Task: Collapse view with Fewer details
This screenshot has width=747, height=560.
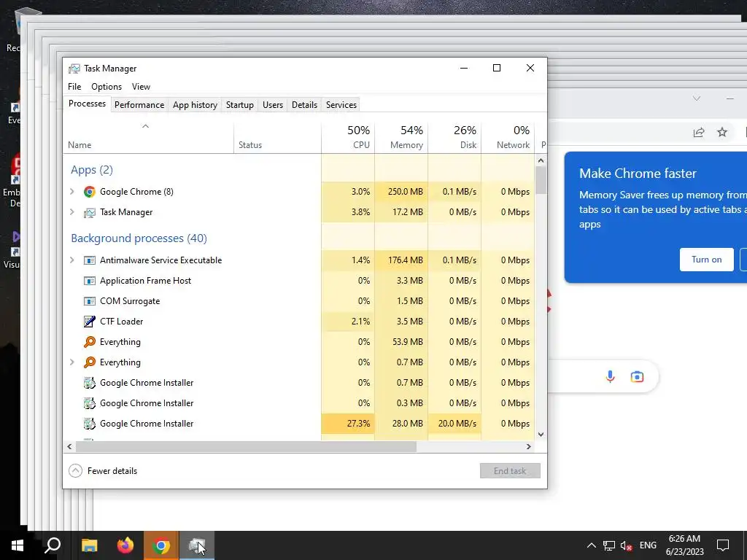Action: tap(103, 471)
